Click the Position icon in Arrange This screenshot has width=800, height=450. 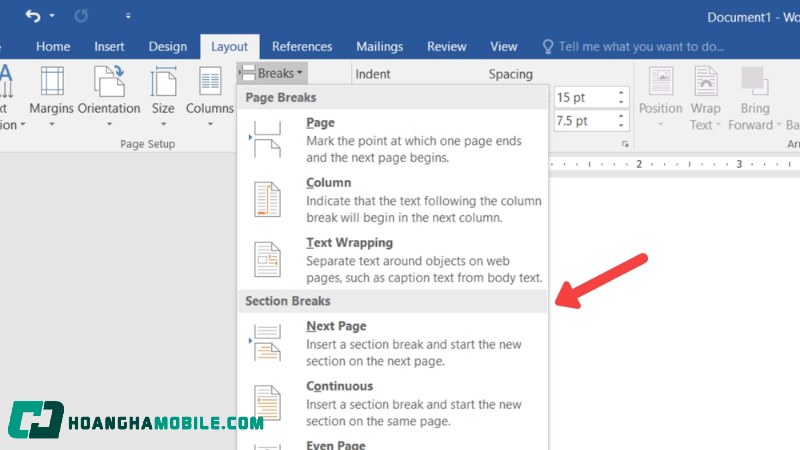coord(660,84)
